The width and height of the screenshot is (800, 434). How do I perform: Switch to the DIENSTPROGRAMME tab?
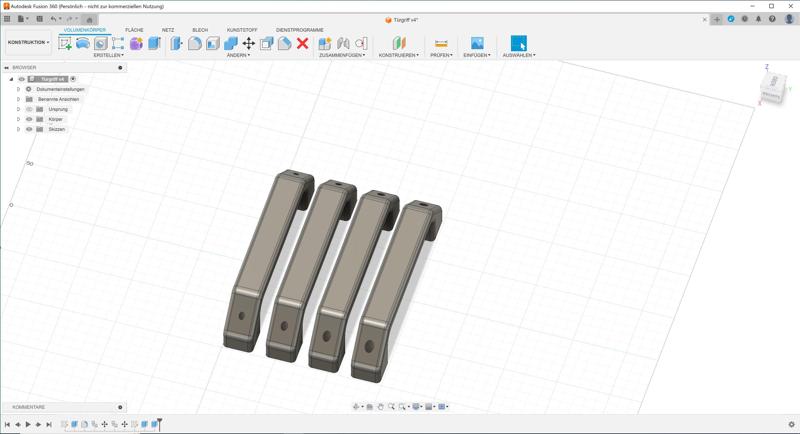tap(299, 30)
